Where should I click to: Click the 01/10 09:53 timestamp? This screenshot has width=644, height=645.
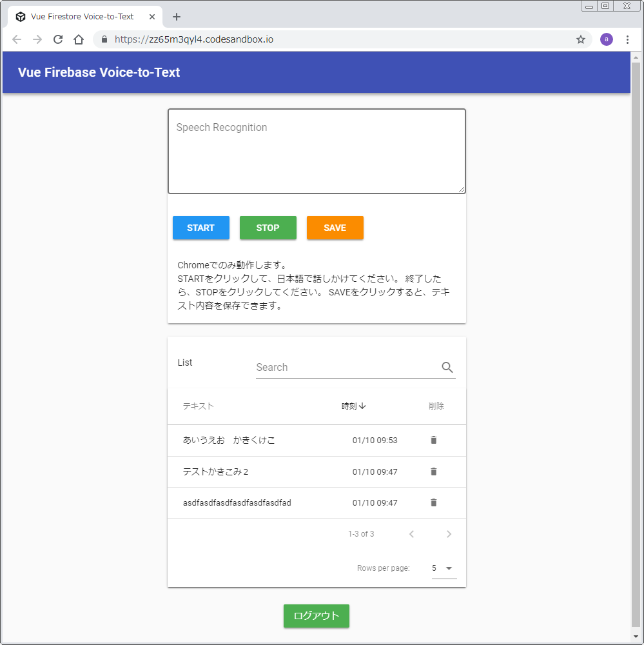click(x=375, y=440)
